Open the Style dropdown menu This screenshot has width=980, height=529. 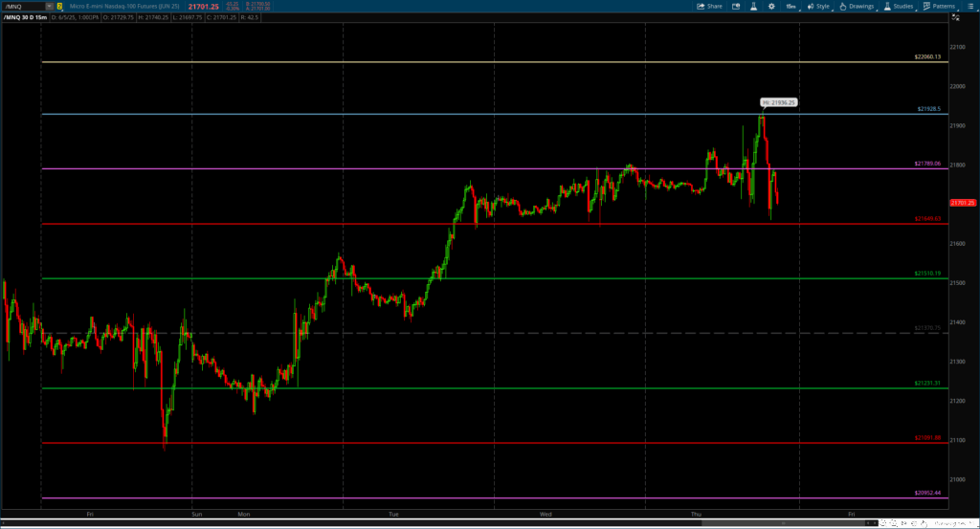(x=818, y=7)
